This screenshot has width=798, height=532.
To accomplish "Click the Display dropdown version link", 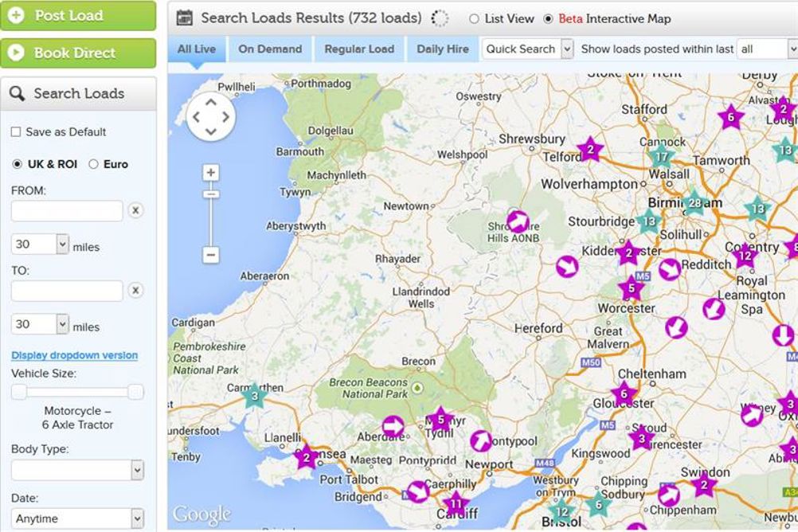I will click(x=74, y=355).
